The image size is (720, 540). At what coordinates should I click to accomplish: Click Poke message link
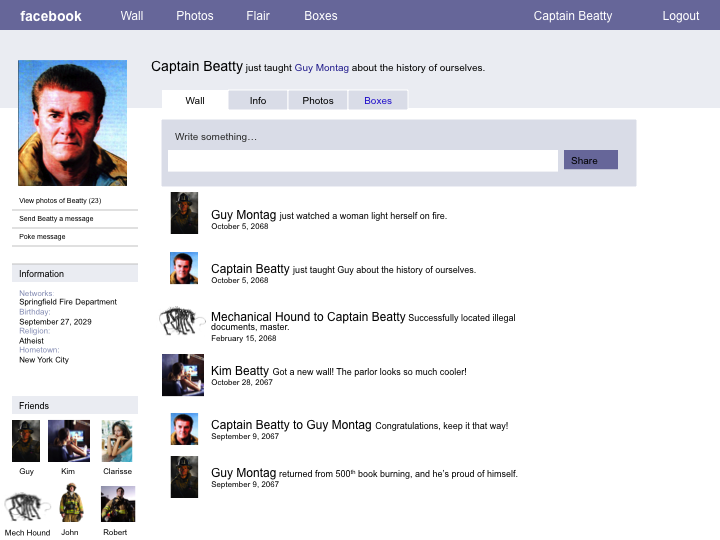point(42,236)
